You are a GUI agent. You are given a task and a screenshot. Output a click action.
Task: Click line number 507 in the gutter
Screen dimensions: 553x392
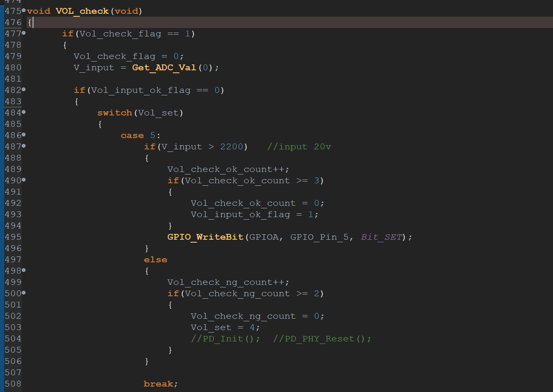click(13, 373)
